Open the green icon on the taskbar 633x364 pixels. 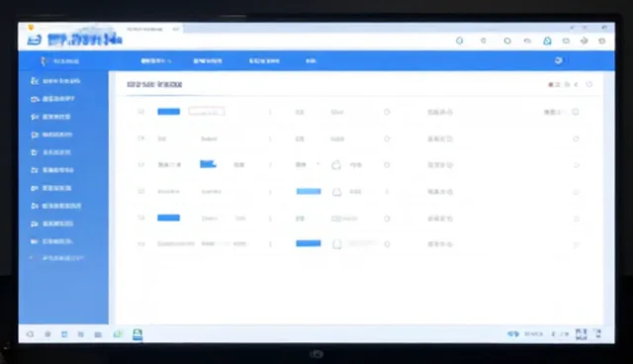click(x=118, y=334)
